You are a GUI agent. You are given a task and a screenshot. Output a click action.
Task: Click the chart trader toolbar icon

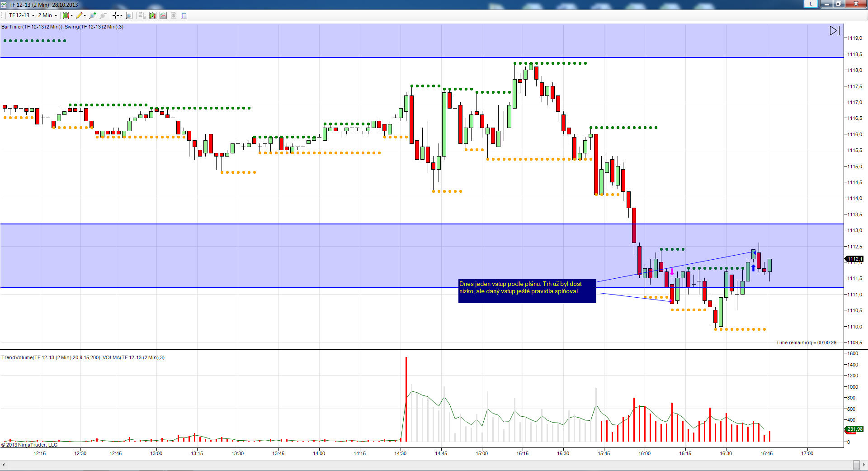tap(142, 15)
